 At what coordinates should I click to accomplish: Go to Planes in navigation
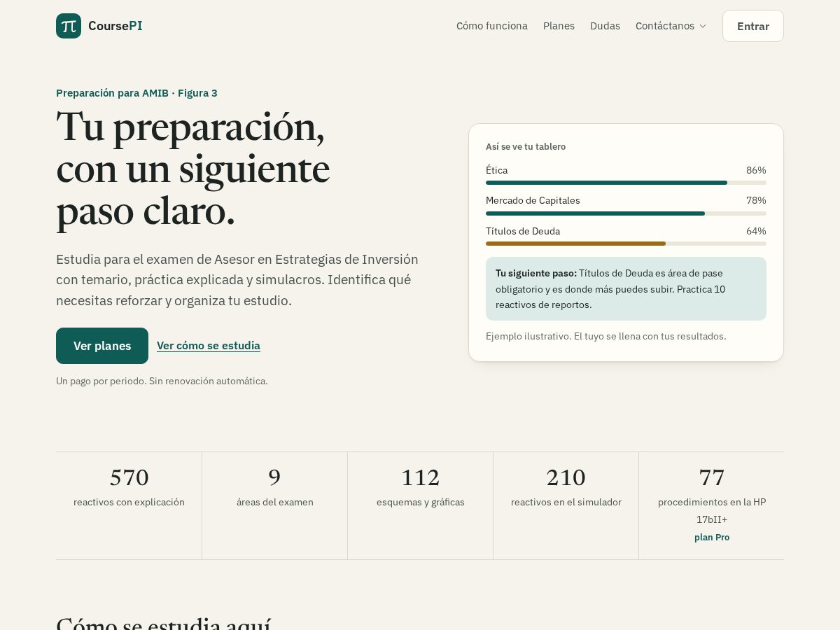click(559, 26)
